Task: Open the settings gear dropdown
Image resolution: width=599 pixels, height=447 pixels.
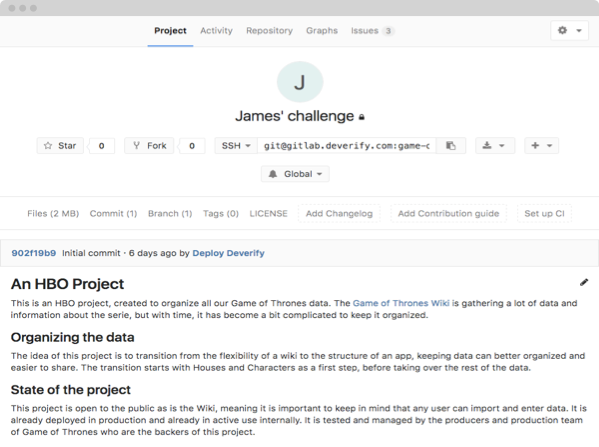Action: click(570, 30)
